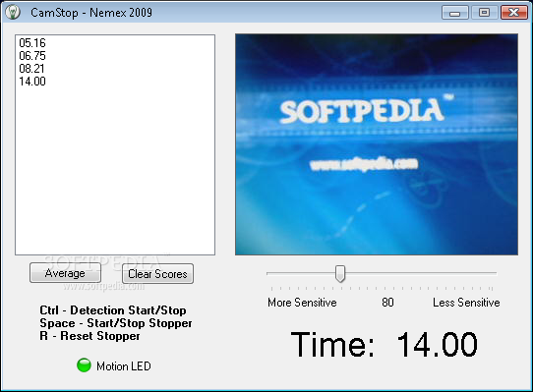
Task: Click the Average button
Action: [x=65, y=273]
